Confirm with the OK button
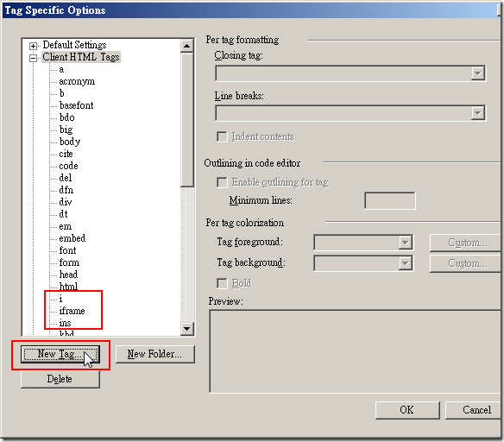 [x=407, y=410]
